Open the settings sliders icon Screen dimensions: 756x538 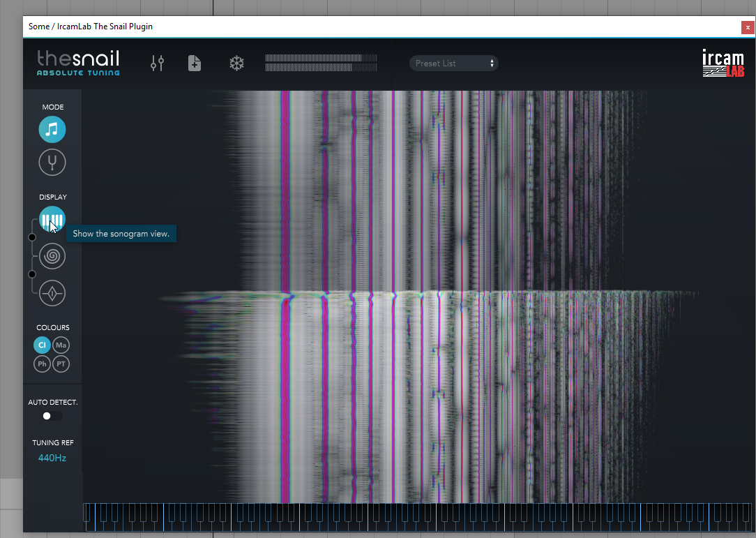click(157, 63)
